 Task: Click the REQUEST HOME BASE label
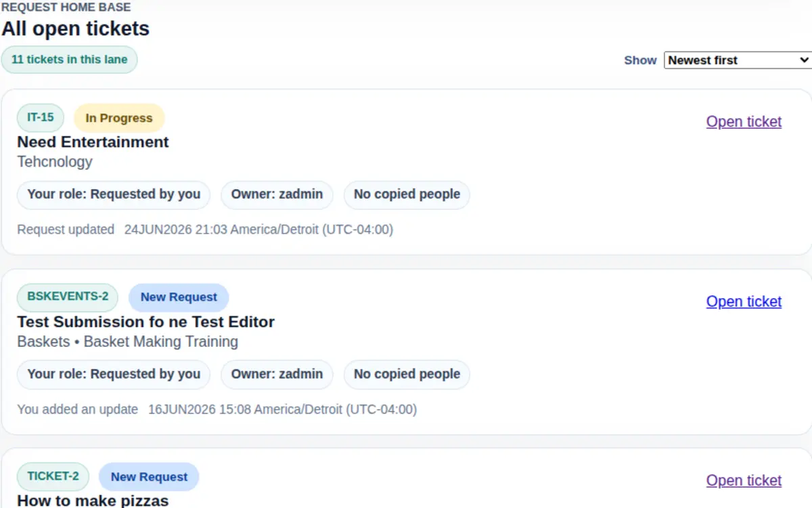click(x=66, y=7)
